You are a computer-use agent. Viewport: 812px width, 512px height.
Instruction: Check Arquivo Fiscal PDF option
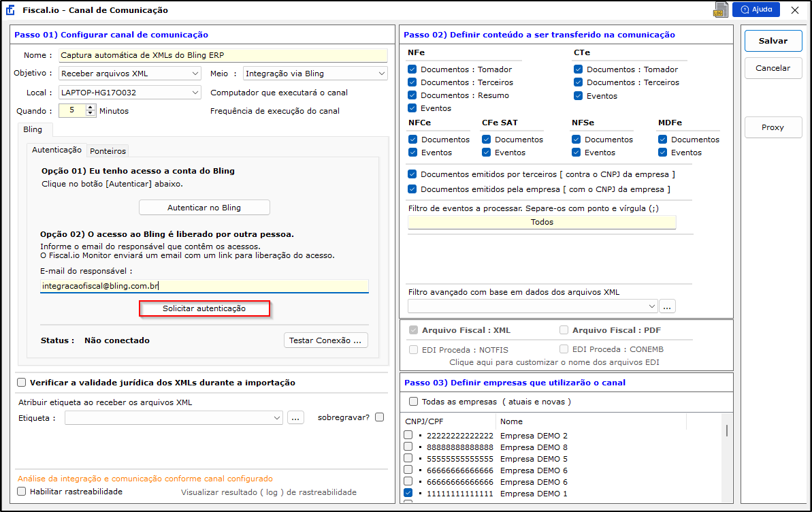coord(564,330)
